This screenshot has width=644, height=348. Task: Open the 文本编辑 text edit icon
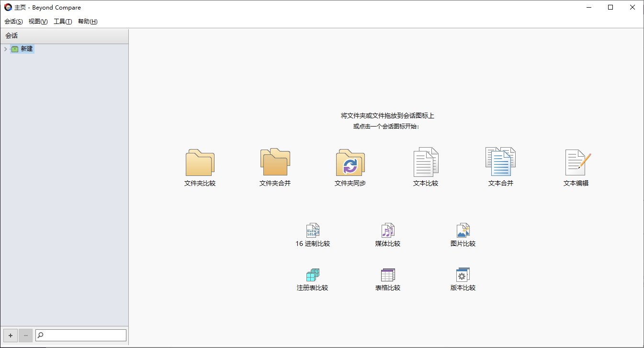(x=576, y=163)
